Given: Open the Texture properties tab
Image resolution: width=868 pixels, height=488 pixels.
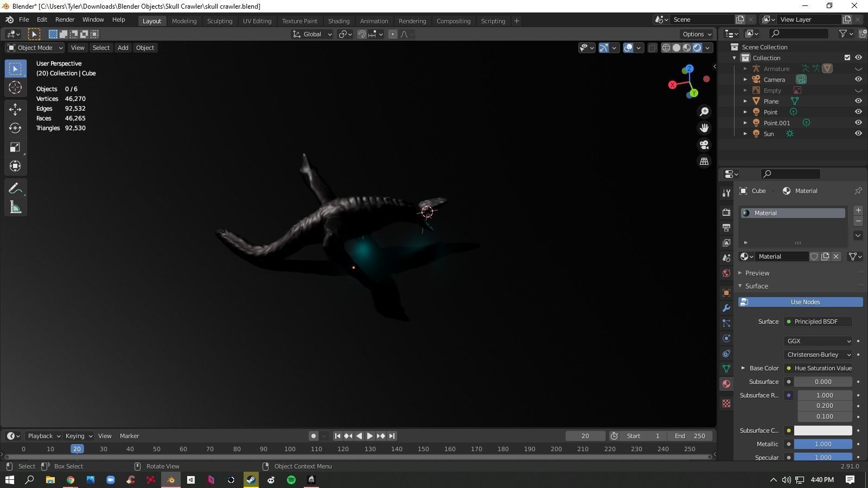Looking at the screenshot, I should point(726,403).
